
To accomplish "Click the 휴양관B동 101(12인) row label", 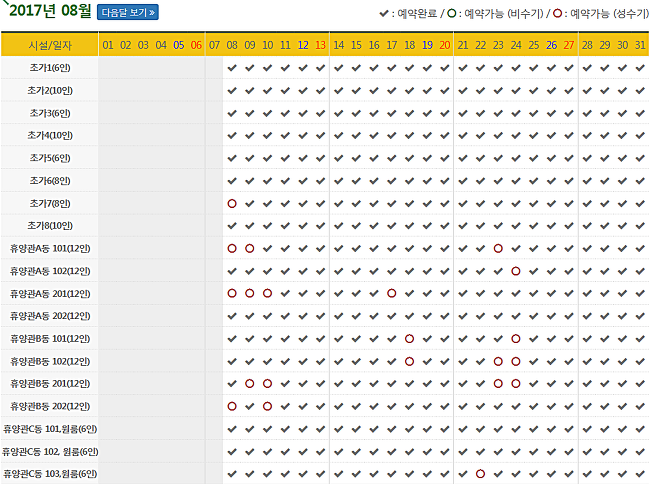I will point(50,339).
